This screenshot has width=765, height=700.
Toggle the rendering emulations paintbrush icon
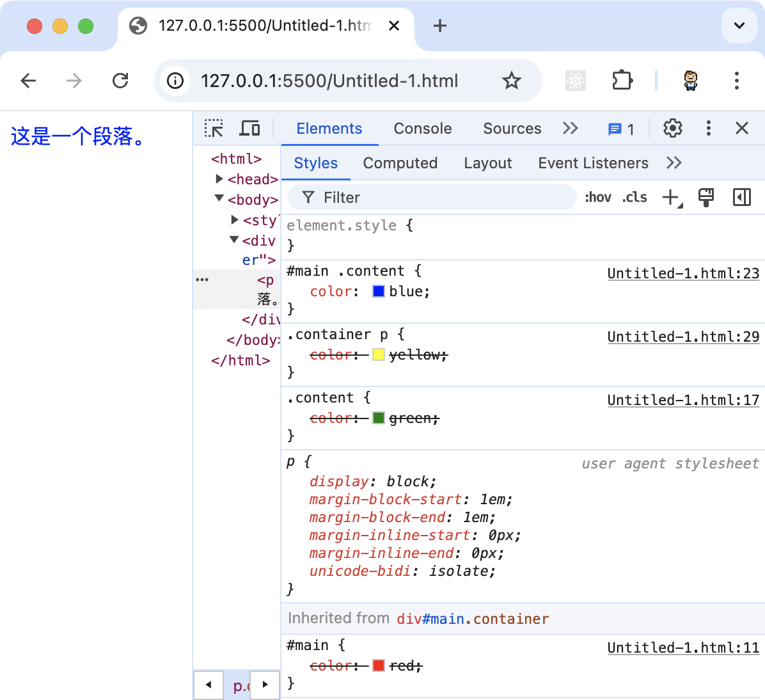coord(706,198)
